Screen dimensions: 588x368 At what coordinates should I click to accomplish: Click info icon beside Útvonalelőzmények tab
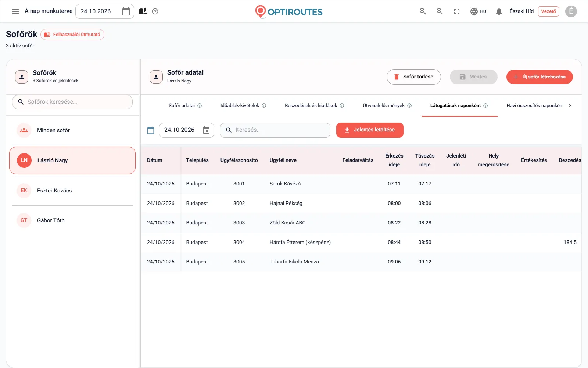409,106
